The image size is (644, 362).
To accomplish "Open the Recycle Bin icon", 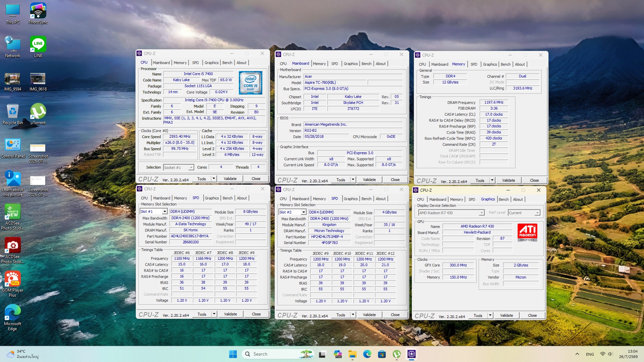I will coord(13,114).
